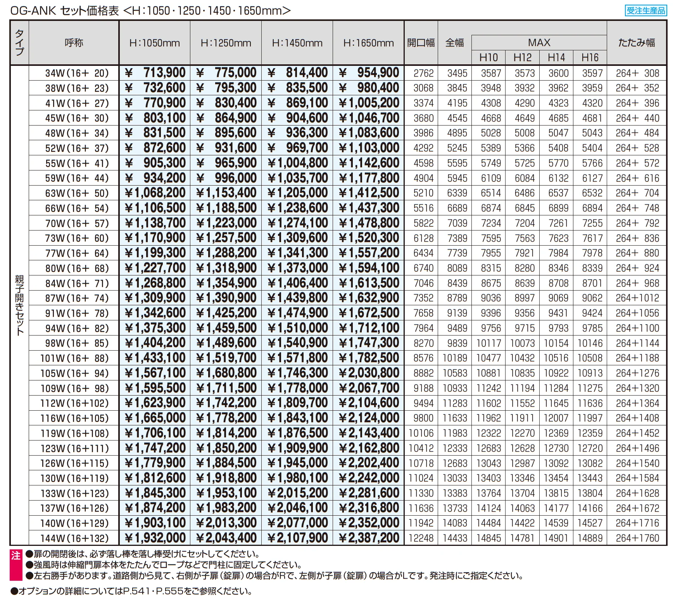Click the たたみ幅 column header
Viewport: 680px width, 616px height.
click(x=637, y=43)
